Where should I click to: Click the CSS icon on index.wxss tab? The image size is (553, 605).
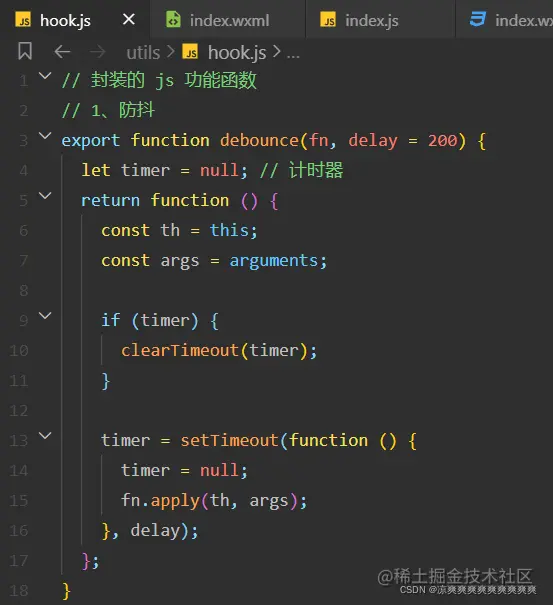point(478,19)
